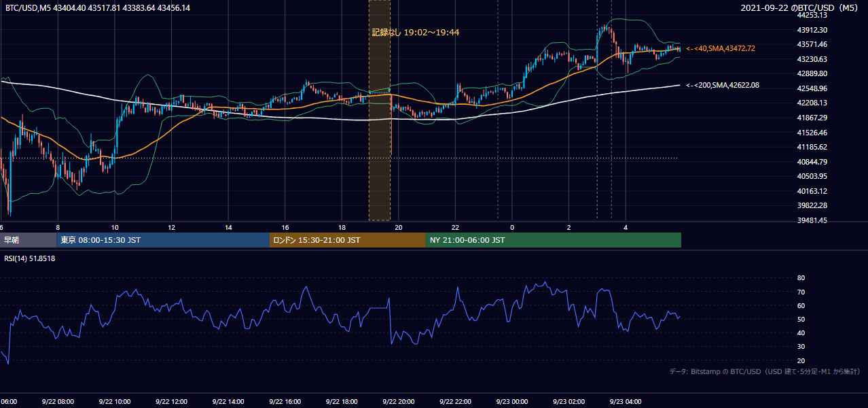This screenshot has width=868, height=408.
Task: Click hour marker 12 under the price chart
Action: (x=171, y=227)
